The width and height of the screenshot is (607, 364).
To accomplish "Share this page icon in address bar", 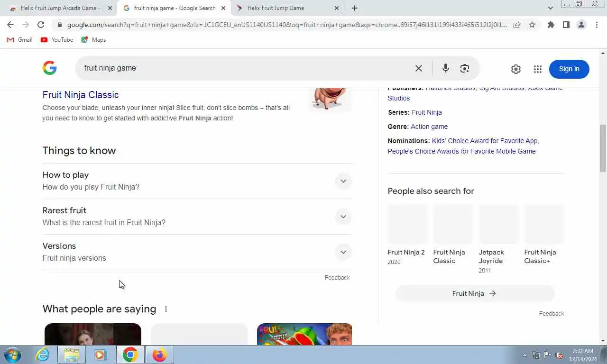I will [x=517, y=25].
